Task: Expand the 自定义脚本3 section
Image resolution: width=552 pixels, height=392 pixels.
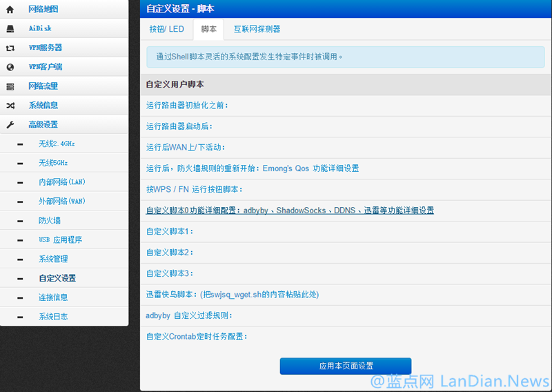Action: coord(170,273)
